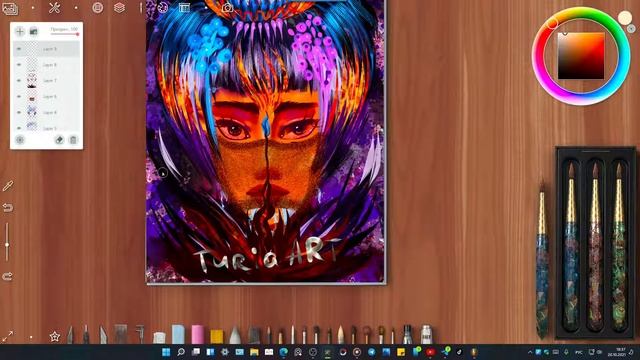
Task: Pick the wide flat scraper tool
Action: click(x=120, y=334)
